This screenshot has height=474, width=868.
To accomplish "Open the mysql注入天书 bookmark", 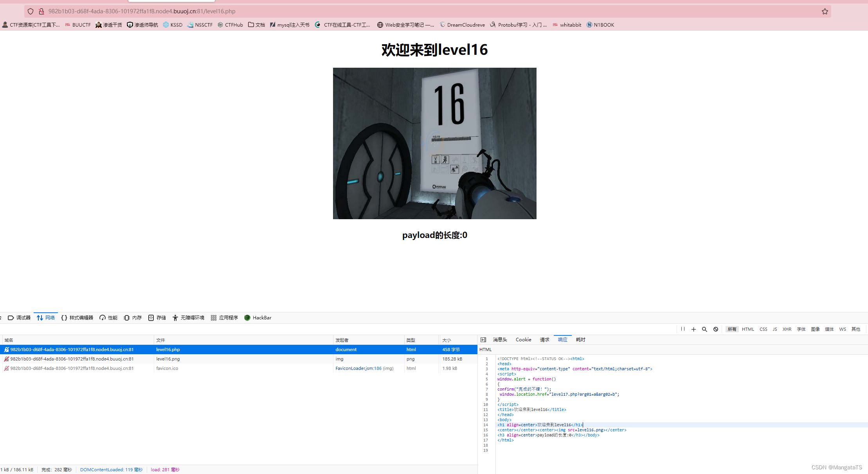I will (x=290, y=25).
